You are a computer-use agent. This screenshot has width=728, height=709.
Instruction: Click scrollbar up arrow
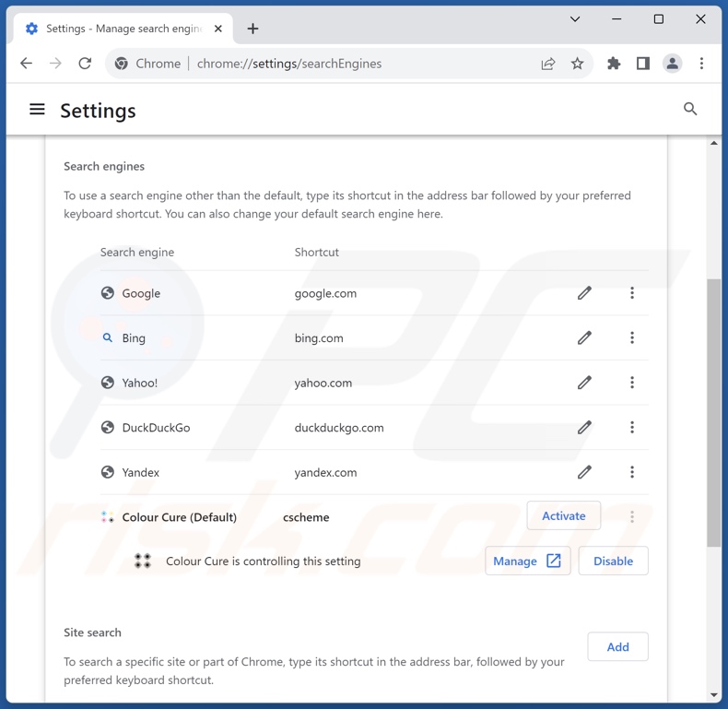point(714,143)
